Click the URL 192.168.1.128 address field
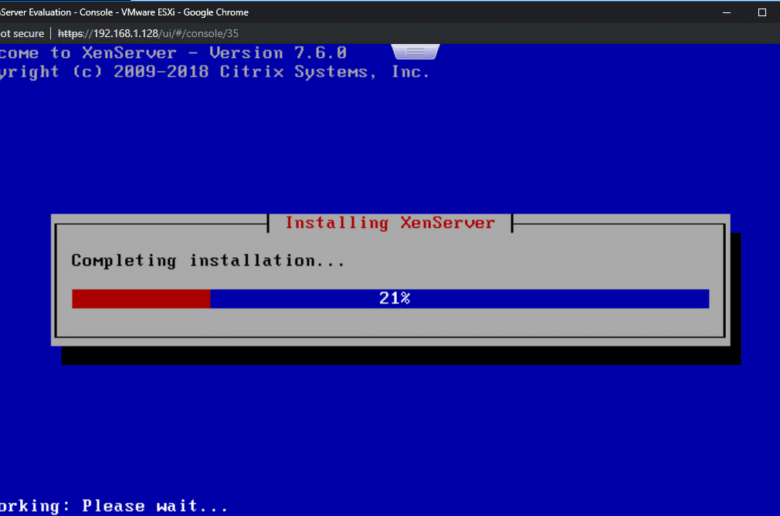This screenshot has height=516, width=780. tap(148, 33)
